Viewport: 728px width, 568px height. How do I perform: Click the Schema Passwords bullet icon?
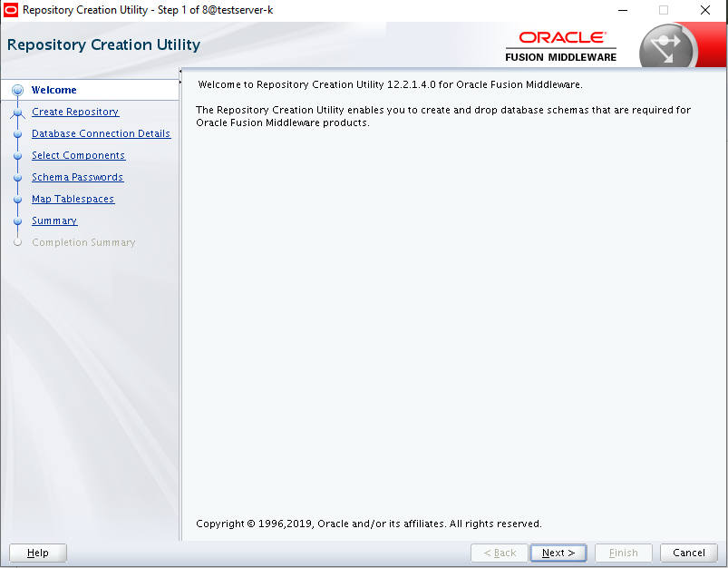[x=17, y=178]
